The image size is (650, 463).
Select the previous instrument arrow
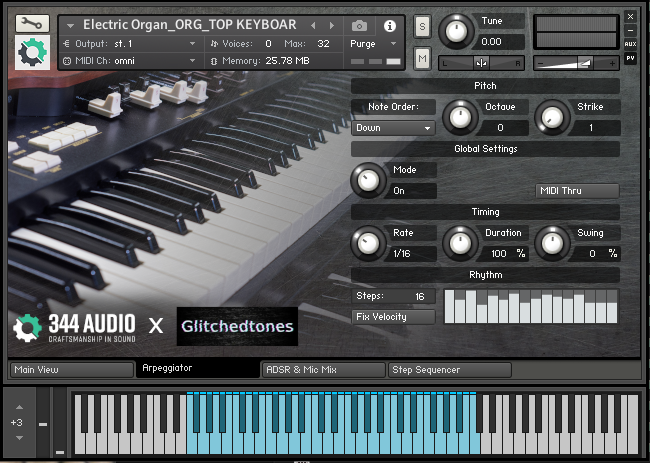pyautogui.click(x=314, y=25)
